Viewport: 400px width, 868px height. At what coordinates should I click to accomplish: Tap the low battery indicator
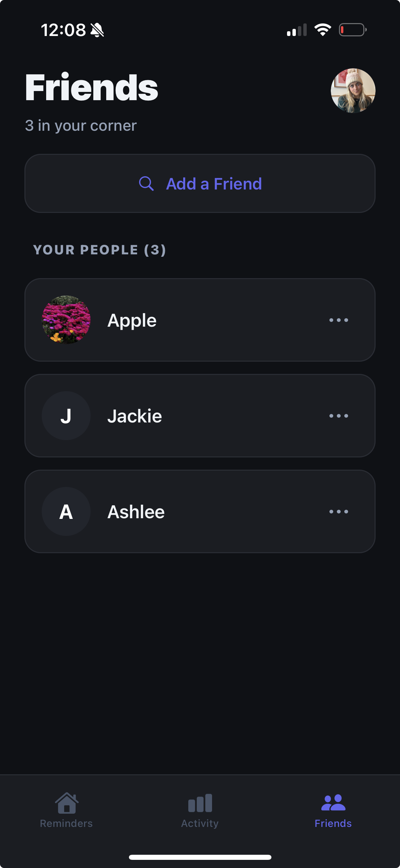(353, 30)
